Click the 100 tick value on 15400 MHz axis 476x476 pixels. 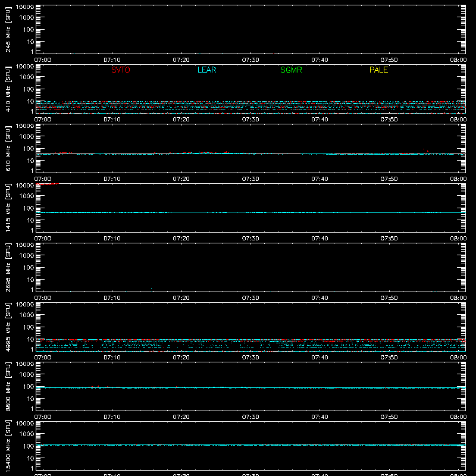point(29,446)
